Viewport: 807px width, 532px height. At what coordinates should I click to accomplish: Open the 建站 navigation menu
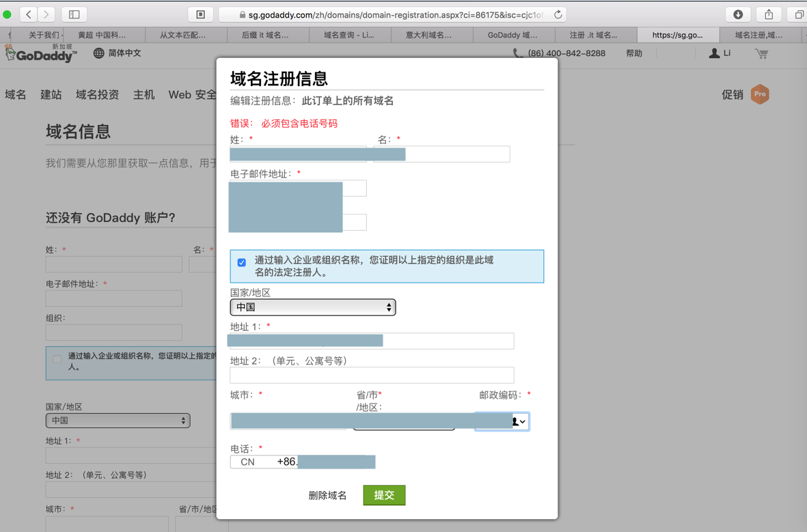click(x=51, y=95)
